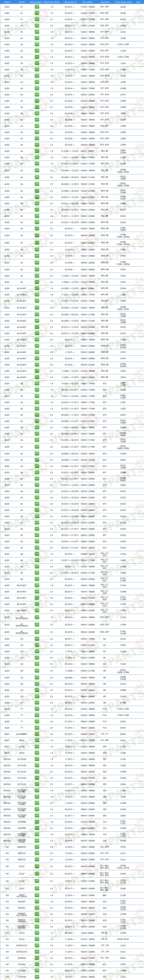144x980 pixels.
Task: Click the Model column header
Action: point(22,2)
